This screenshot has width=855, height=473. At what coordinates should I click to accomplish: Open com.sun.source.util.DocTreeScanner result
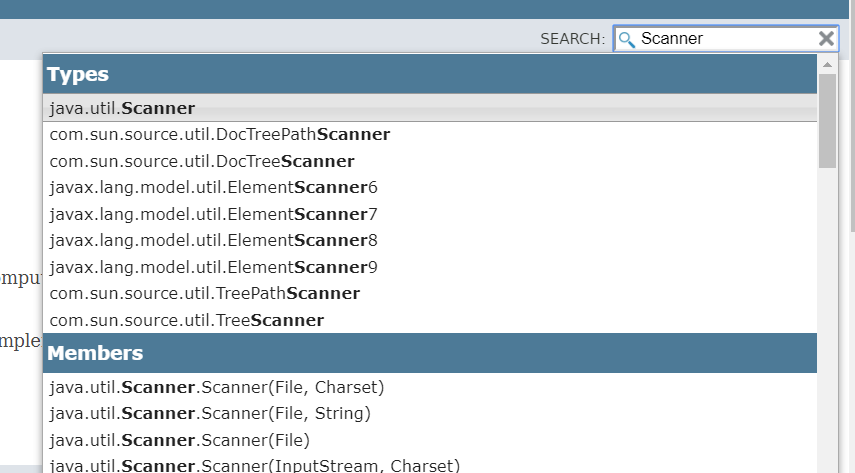pyautogui.click(x=430, y=161)
